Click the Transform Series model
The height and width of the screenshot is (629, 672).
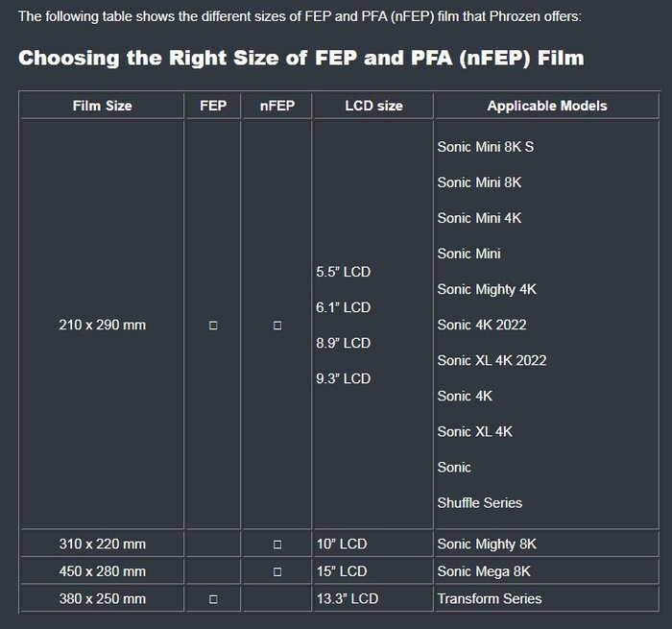tap(489, 598)
